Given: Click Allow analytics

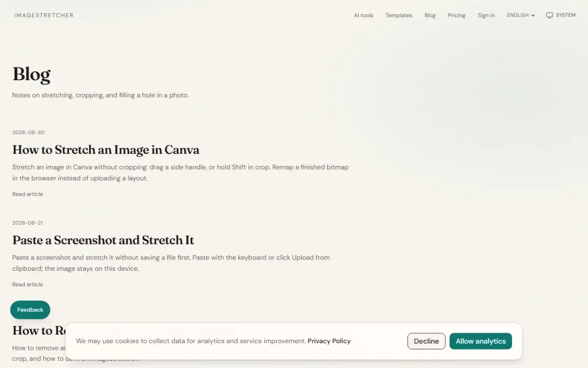Looking at the screenshot, I should click(480, 341).
